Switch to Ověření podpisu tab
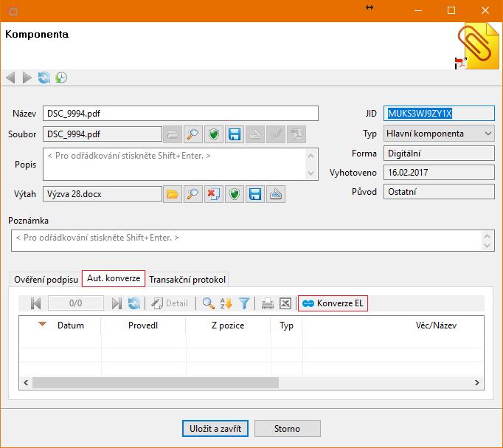Image resolution: width=503 pixels, height=448 pixels. 46,280
